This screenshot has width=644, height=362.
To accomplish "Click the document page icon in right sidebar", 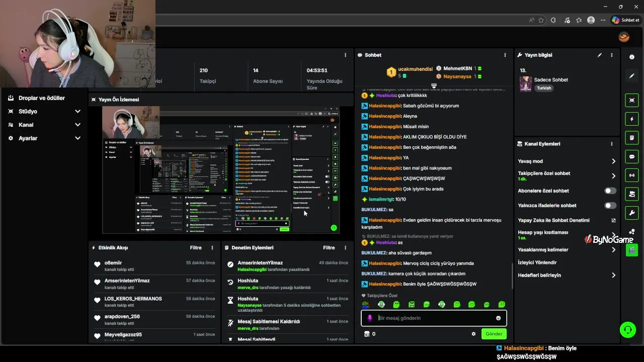I will tap(632, 138).
